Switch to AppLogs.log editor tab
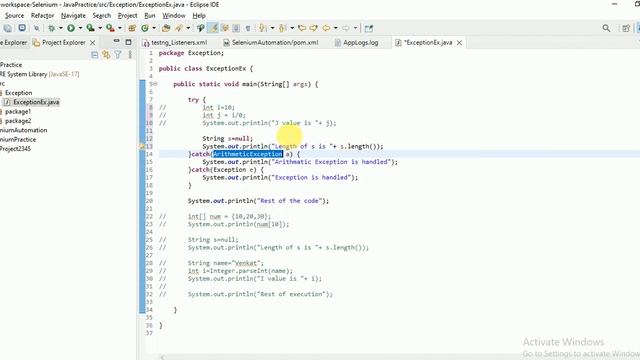 (x=357, y=42)
